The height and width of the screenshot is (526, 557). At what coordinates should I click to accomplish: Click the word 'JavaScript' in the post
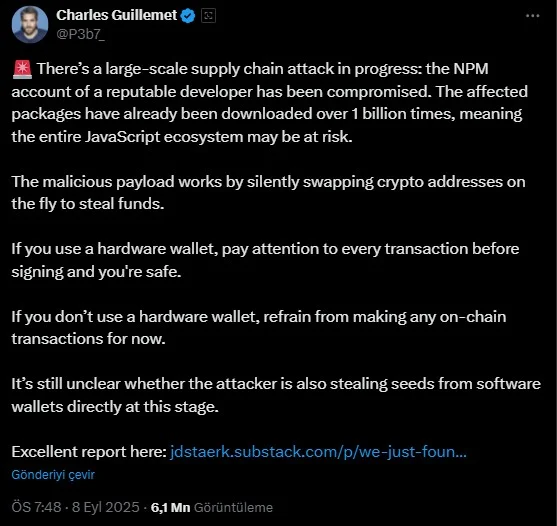[x=122, y=137]
